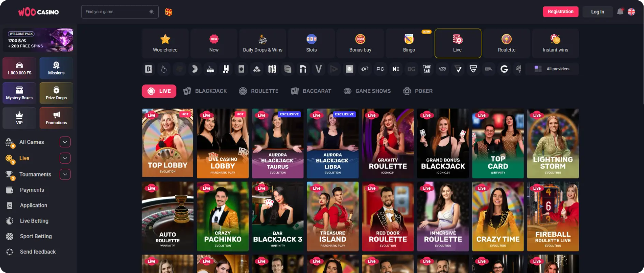
Task: Select the Roulette category tile
Action: coord(507,43)
